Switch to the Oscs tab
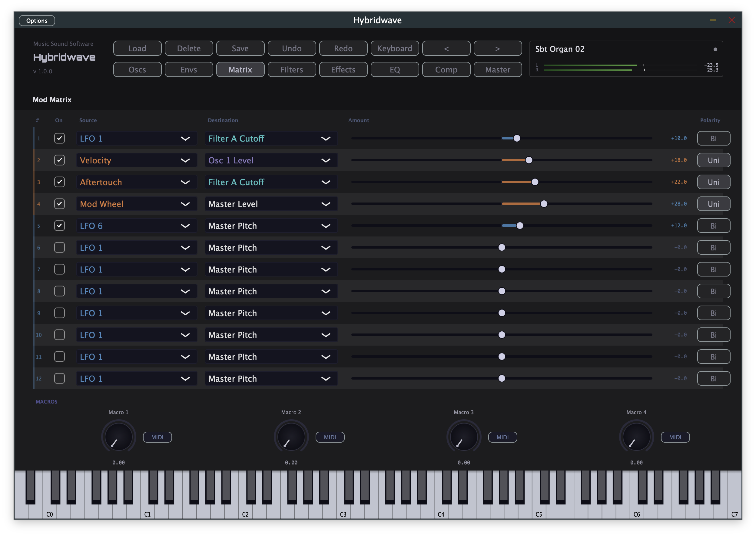Image resolution: width=756 pixels, height=536 pixels. (x=137, y=70)
